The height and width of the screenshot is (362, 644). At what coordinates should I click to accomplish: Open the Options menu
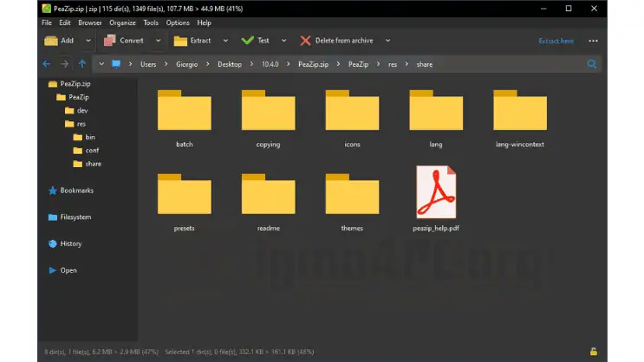(178, 23)
